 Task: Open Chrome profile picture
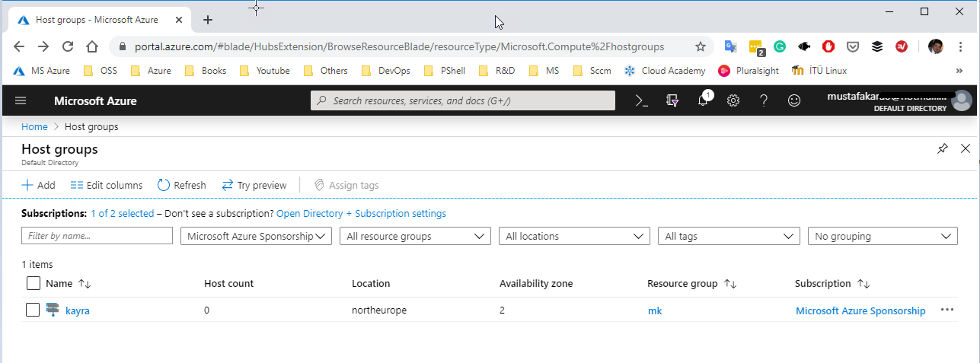(x=936, y=46)
